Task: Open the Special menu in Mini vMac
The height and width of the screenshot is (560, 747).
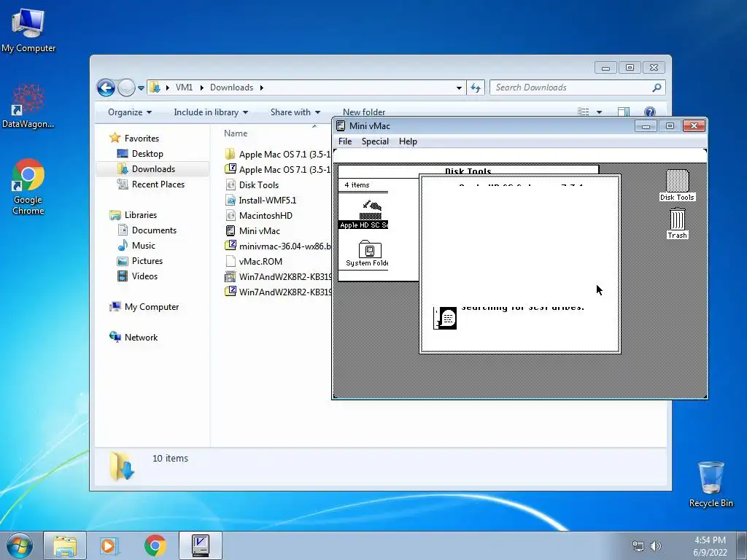Action: click(x=375, y=141)
